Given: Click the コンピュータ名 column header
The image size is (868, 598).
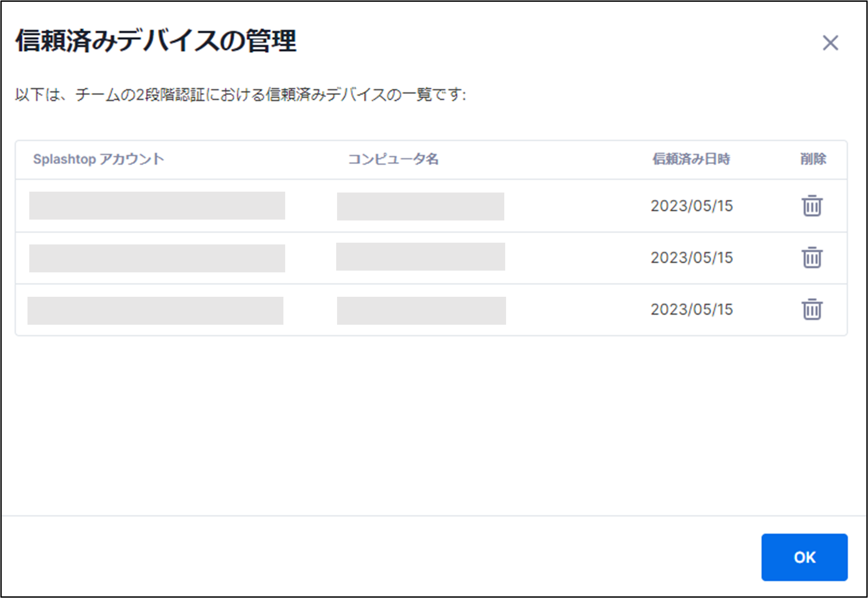Looking at the screenshot, I should point(393,159).
